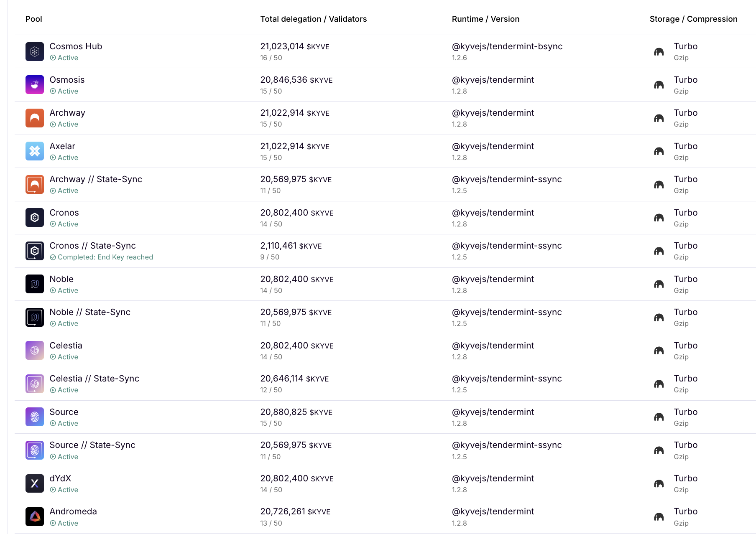Click the Turbo storage icon in Cosmos Hub row
The image size is (756, 534).
pyautogui.click(x=659, y=52)
